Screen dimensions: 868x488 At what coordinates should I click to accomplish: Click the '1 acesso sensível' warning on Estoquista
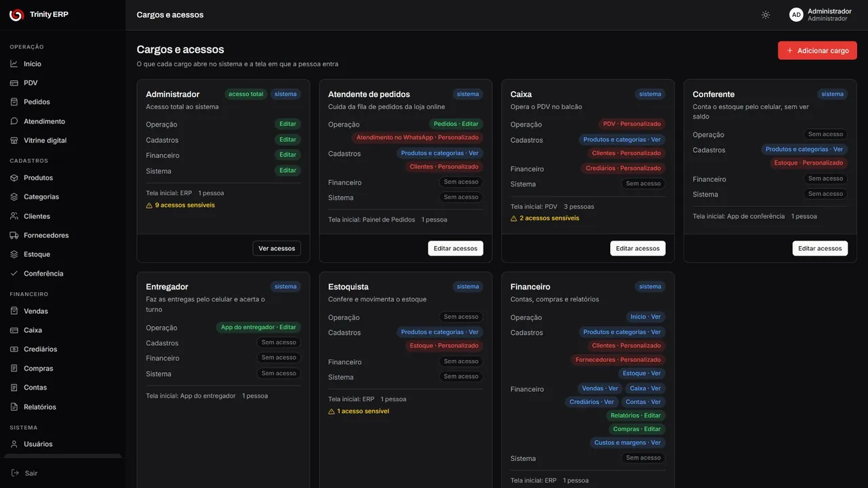[x=359, y=411]
